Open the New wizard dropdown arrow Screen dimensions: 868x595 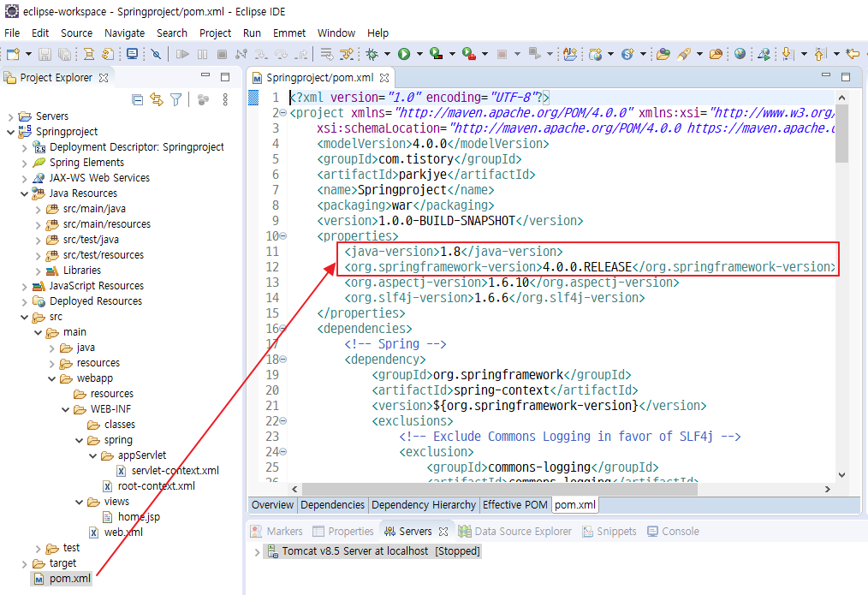point(28,54)
